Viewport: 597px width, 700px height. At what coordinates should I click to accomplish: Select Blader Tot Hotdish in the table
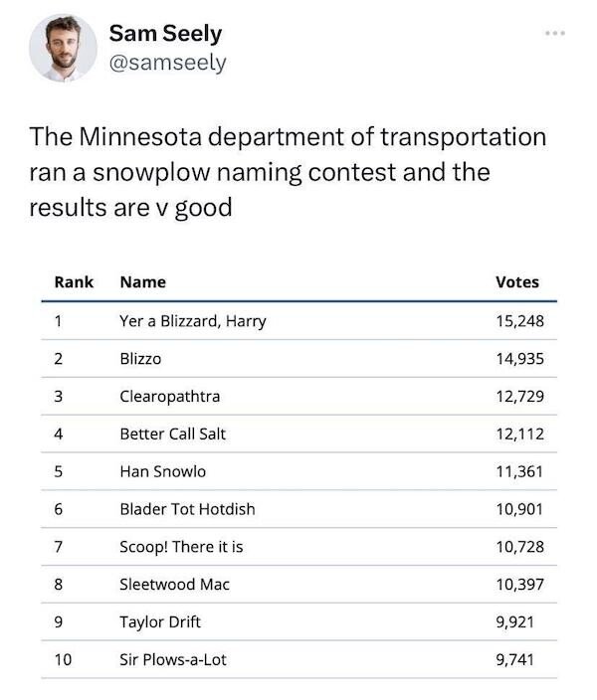pos(187,509)
